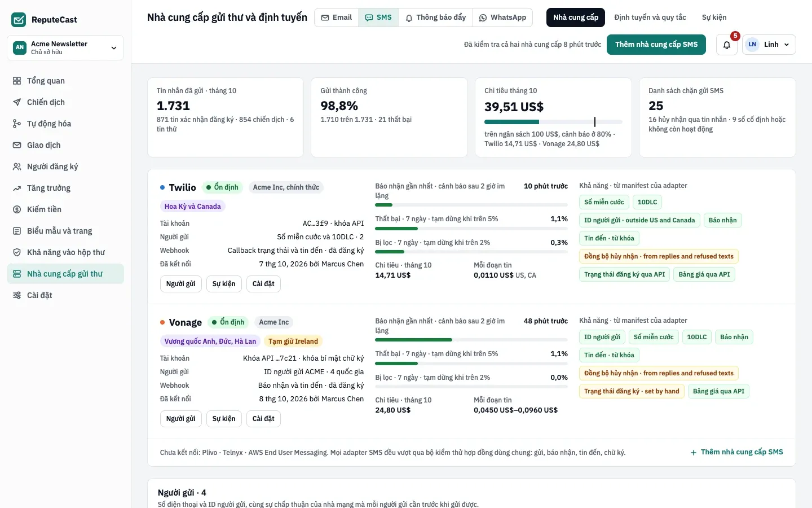Select the SMS channel

[x=378, y=17]
